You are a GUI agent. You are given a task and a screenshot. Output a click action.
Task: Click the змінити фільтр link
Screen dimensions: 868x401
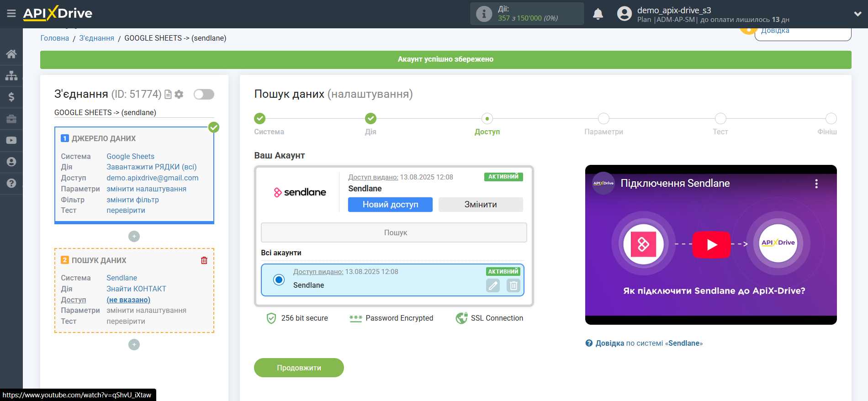(x=133, y=200)
